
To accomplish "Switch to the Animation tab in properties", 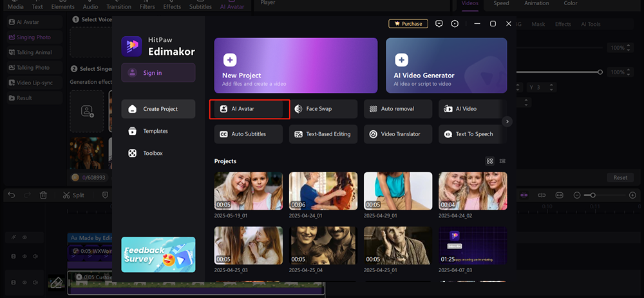I will pos(536,3).
